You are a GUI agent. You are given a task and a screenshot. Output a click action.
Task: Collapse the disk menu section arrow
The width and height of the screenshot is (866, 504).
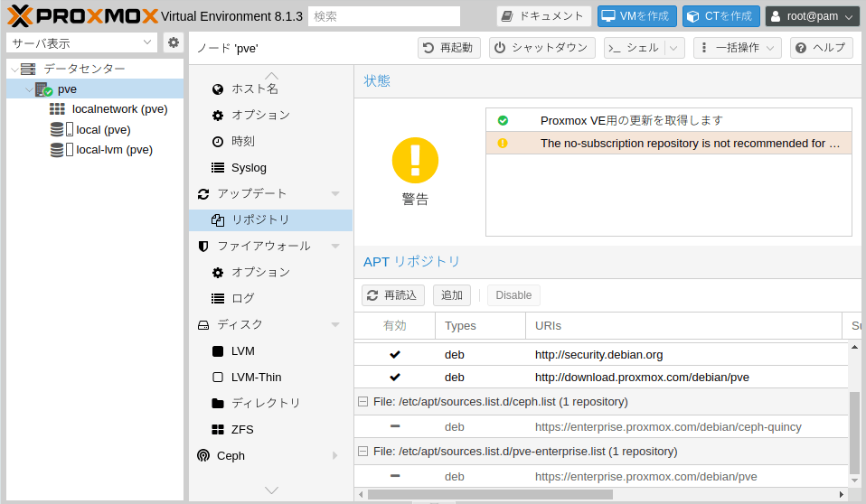(x=335, y=324)
